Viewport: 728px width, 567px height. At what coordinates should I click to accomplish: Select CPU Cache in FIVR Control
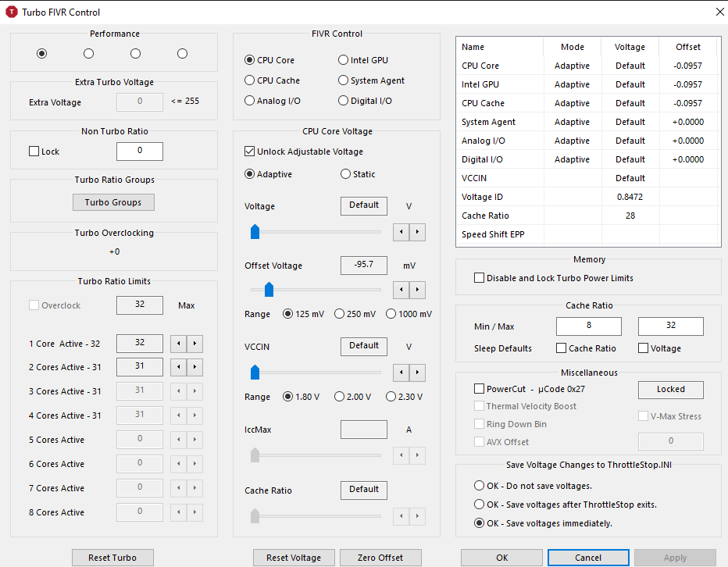272,80
